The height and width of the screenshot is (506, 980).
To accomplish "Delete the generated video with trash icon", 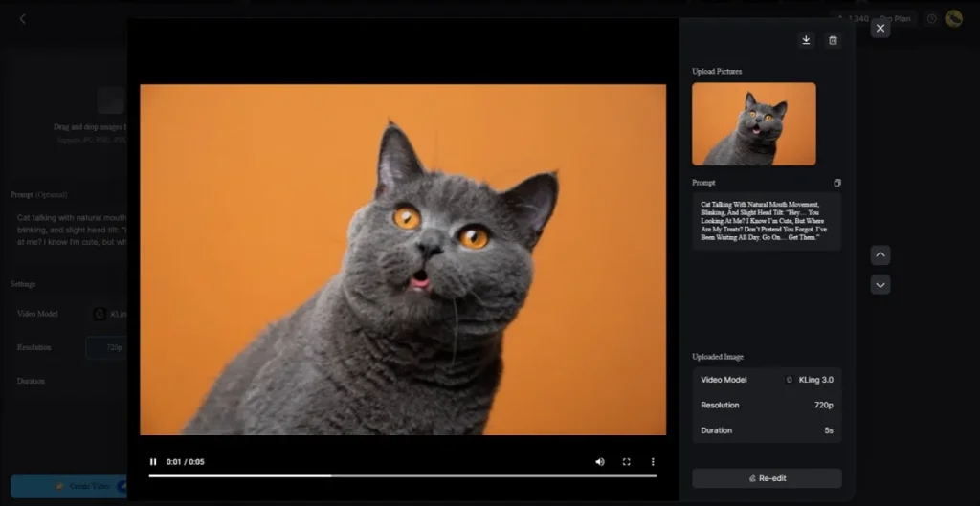I will [833, 40].
